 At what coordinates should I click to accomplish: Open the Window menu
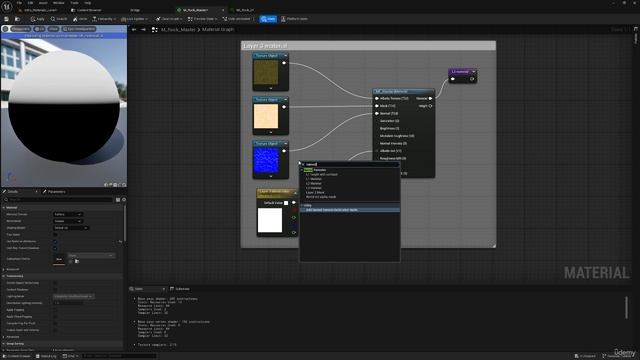[x=59, y=3]
